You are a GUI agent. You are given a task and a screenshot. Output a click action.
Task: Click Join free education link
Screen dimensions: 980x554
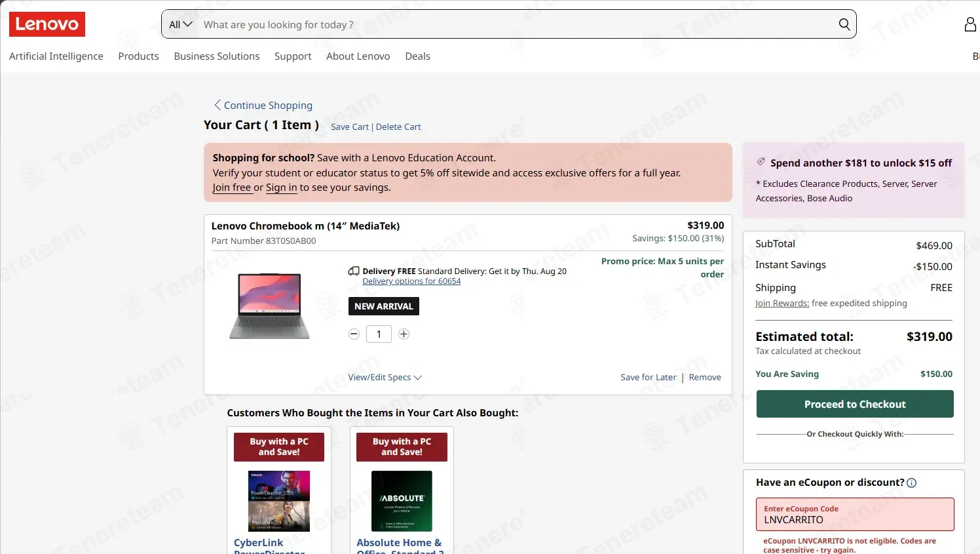coord(232,188)
